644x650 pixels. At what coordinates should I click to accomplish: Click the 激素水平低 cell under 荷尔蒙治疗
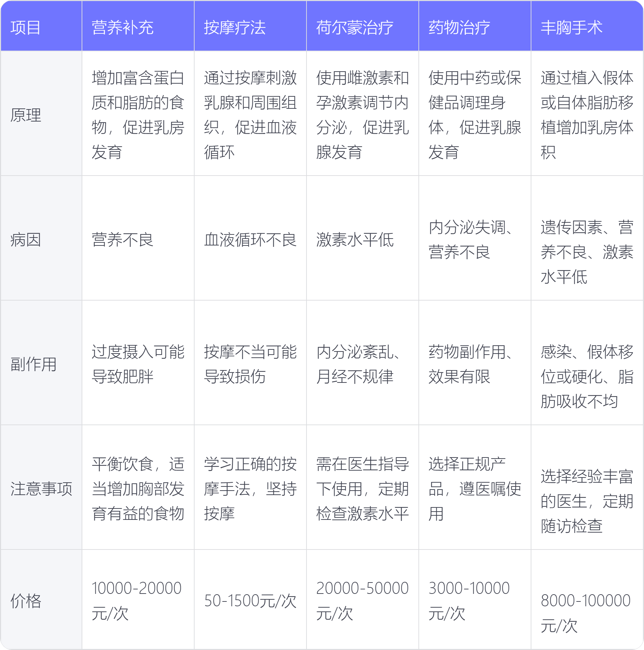click(x=355, y=240)
